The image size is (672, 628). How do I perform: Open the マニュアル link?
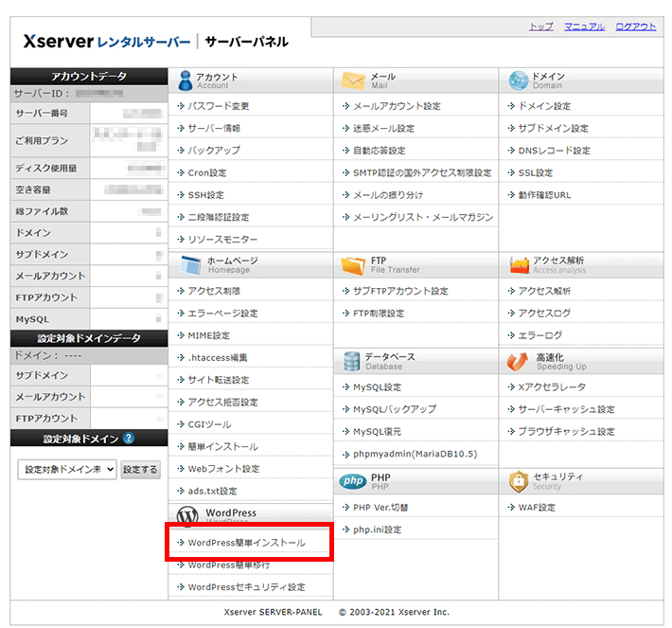click(x=585, y=27)
